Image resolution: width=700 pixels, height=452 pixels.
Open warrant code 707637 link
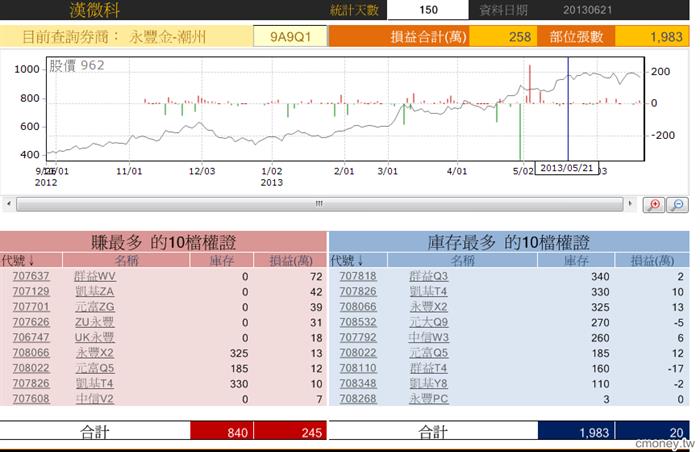pyautogui.click(x=31, y=276)
